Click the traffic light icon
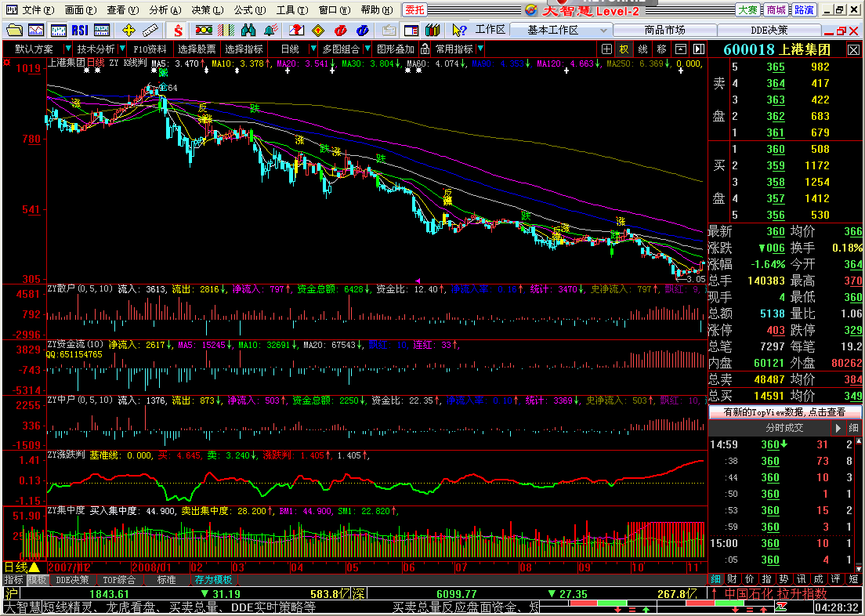The image size is (865, 616). (204, 30)
